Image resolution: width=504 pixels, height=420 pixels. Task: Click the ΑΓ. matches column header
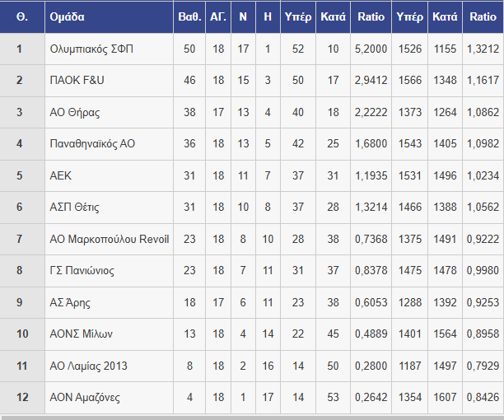click(x=218, y=16)
